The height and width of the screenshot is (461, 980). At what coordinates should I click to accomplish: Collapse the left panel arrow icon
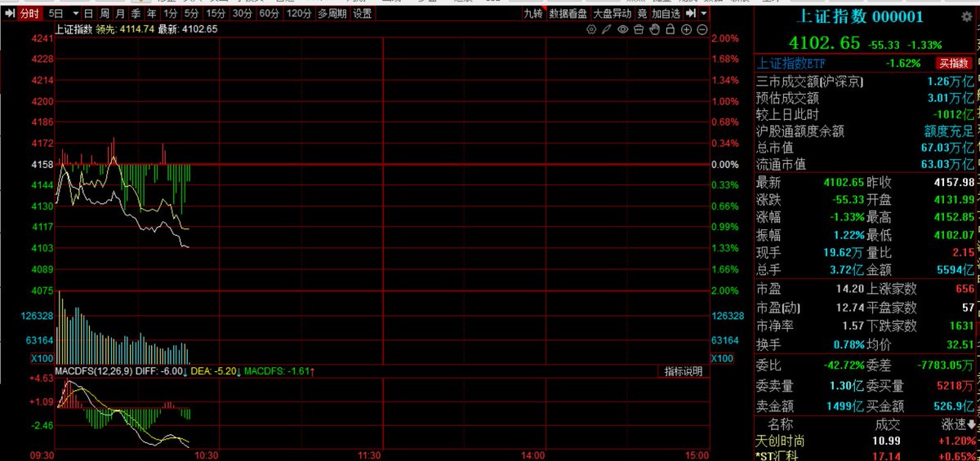[x=10, y=13]
